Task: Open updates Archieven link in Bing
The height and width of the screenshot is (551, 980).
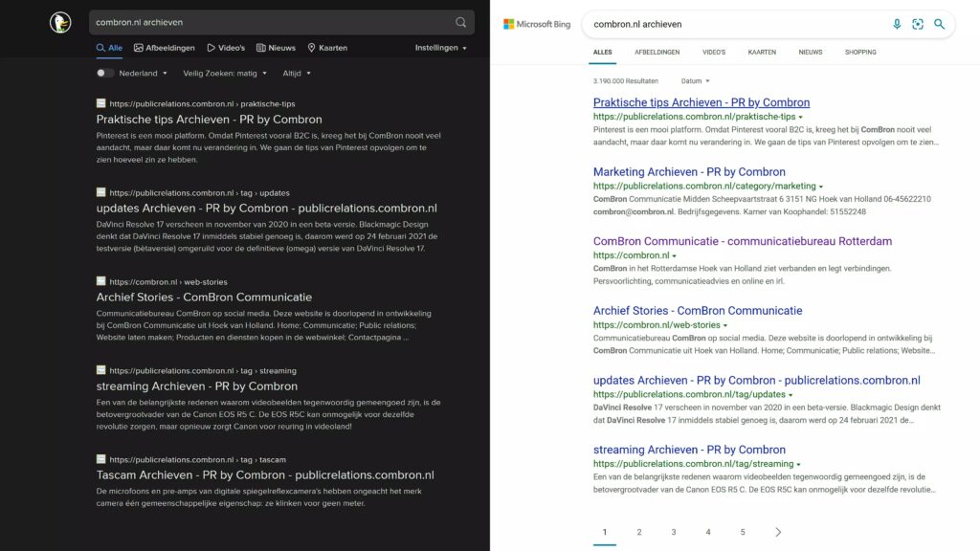Action: tap(757, 381)
